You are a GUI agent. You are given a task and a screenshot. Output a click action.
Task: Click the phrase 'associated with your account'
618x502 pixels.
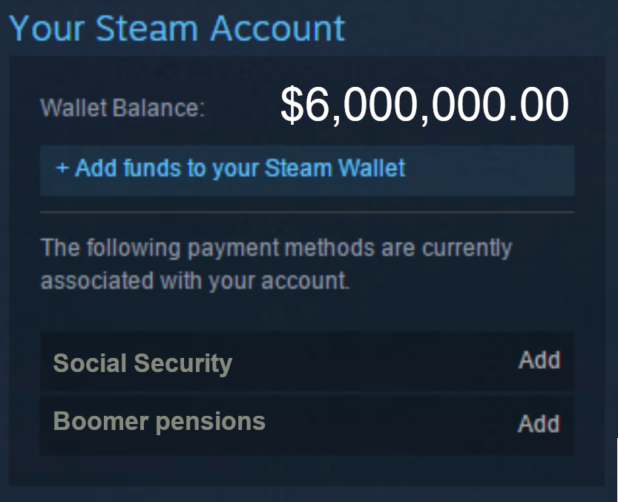(195, 282)
